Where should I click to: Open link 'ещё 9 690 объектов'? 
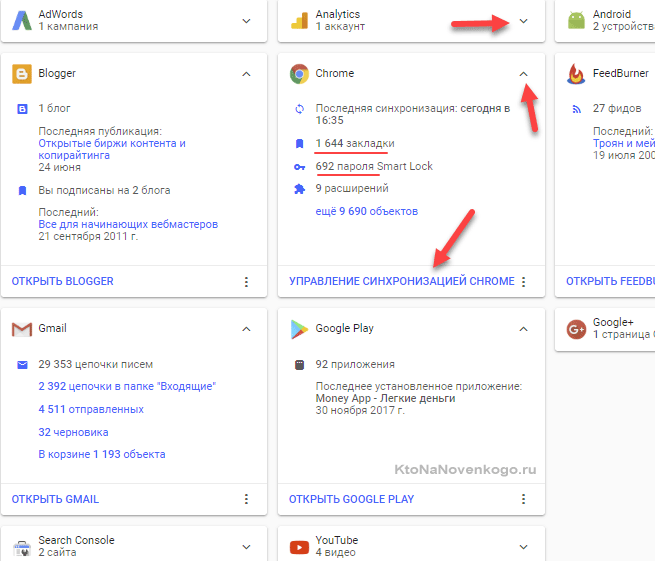[x=366, y=211]
